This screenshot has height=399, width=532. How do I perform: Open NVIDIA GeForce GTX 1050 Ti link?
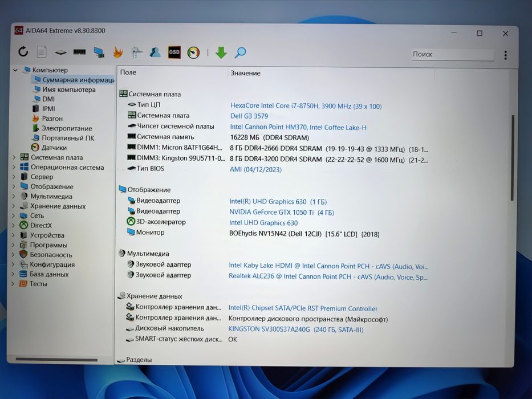pos(282,213)
